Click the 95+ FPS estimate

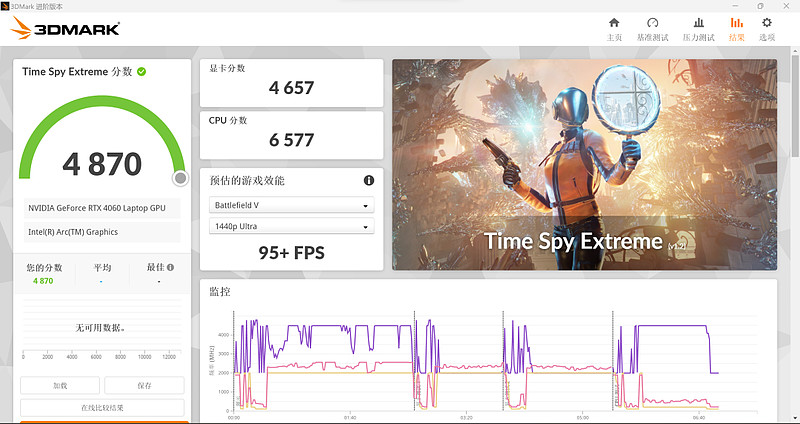coord(291,253)
